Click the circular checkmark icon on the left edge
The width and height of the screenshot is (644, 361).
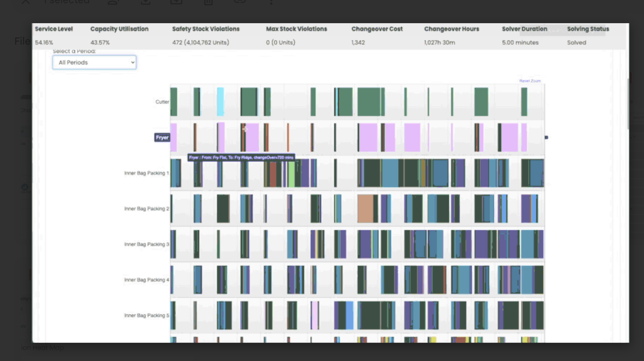pyautogui.click(x=24, y=187)
